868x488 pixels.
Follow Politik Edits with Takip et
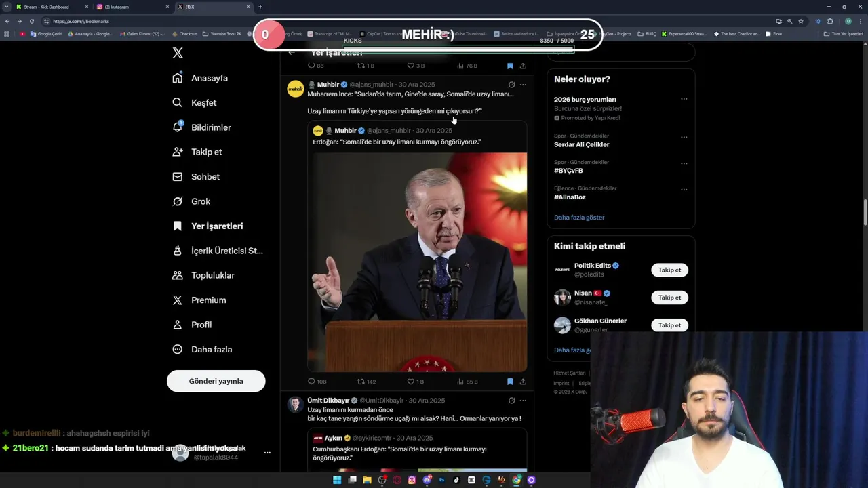tap(669, 270)
